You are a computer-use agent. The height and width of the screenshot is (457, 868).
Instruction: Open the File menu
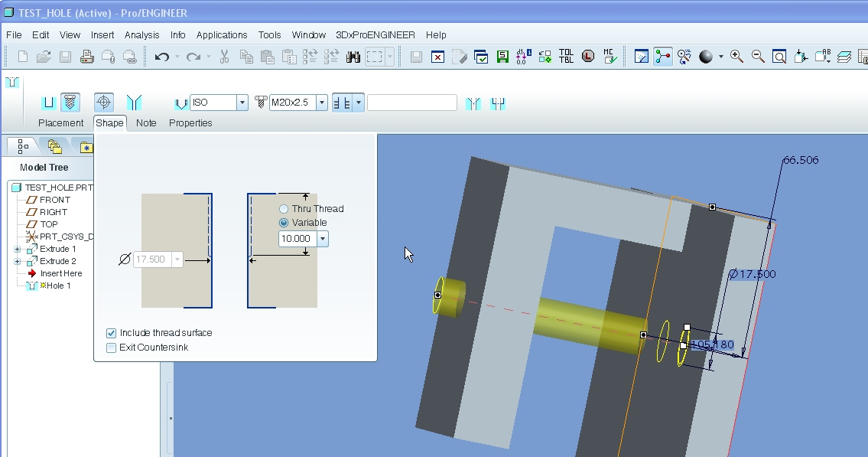(14, 35)
